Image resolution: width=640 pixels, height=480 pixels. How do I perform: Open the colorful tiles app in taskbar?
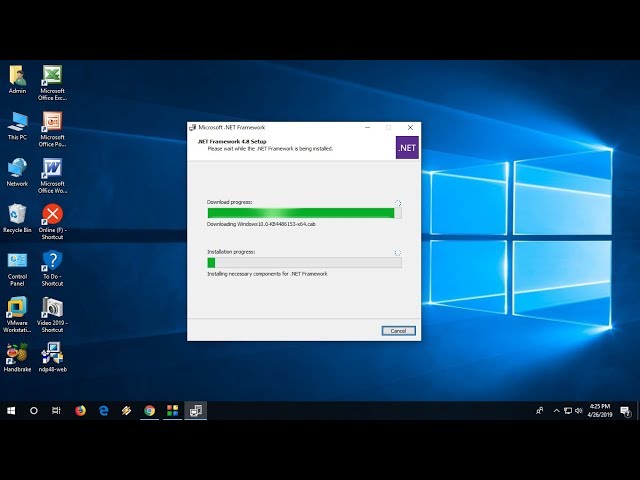click(172, 411)
